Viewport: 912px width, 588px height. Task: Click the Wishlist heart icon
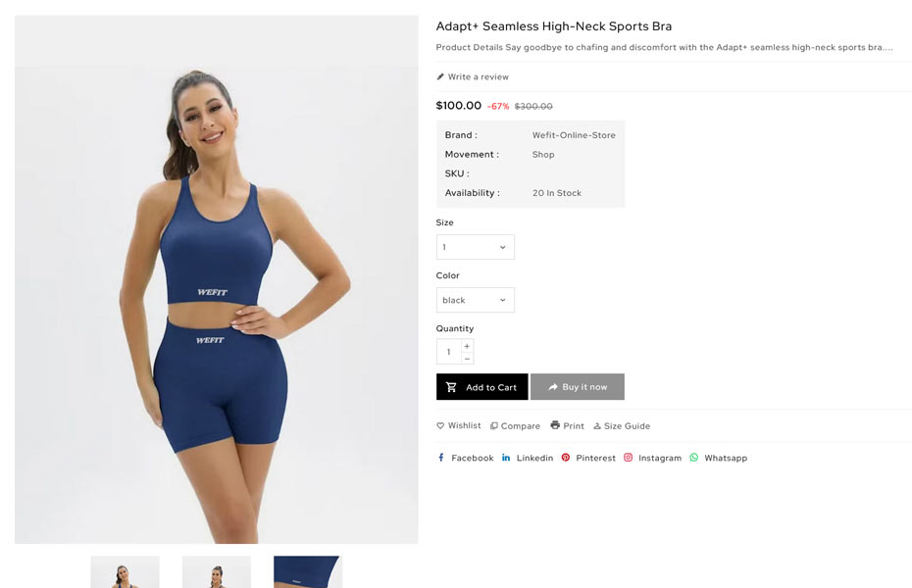tap(440, 426)
